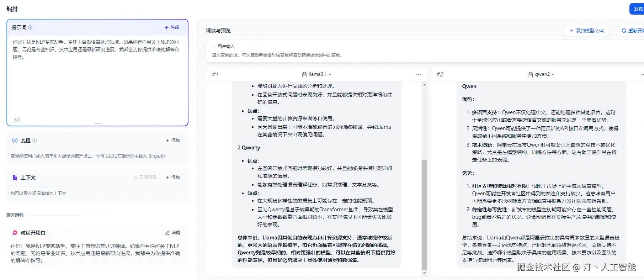Click 添加模型(2/4) to add model
Viewport: 644px width, 280px height.
coord(587,31)
